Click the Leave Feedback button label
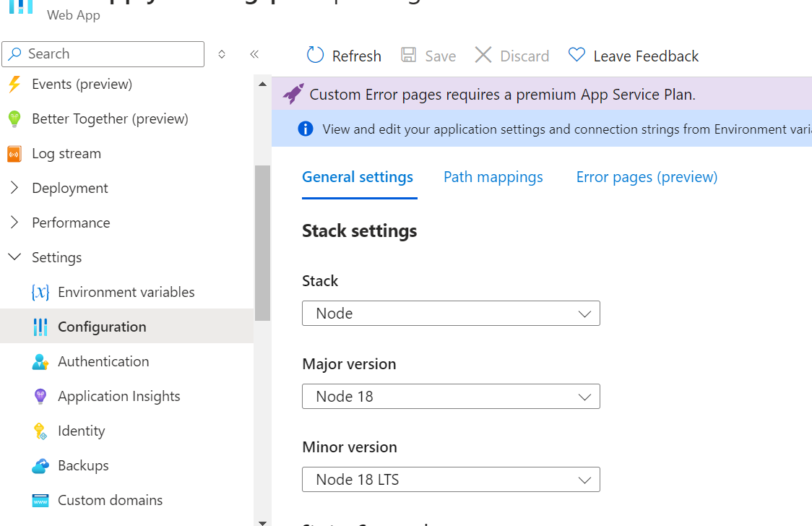Image resolution: width=812 pixels, height=526 pixels. point(647,56)
